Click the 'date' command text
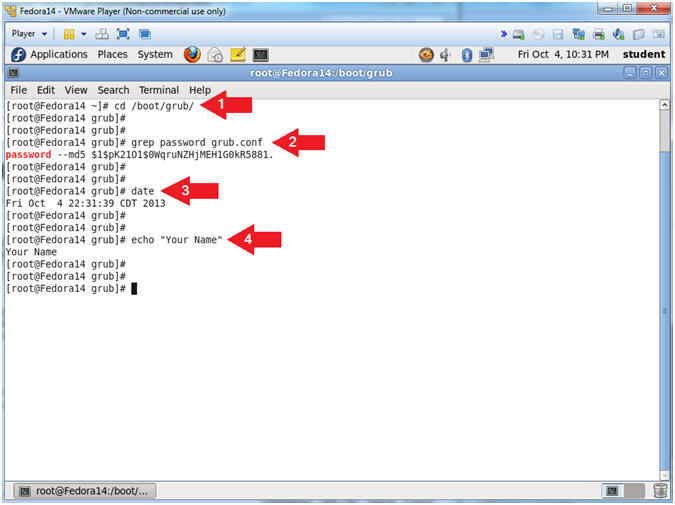 tap(142, 191)
